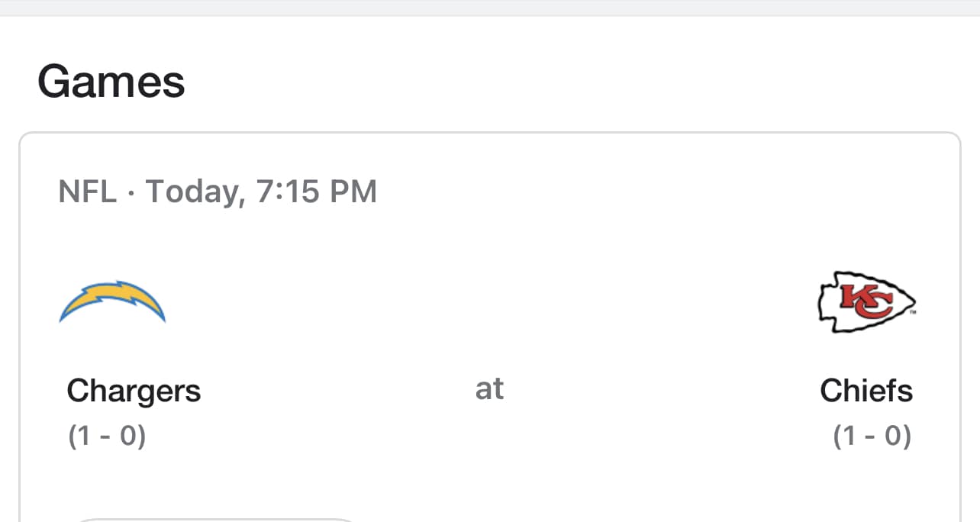This screenshot has height=522, width=980.
Task: Click the NFL league label
Action: tap(87, 192)
